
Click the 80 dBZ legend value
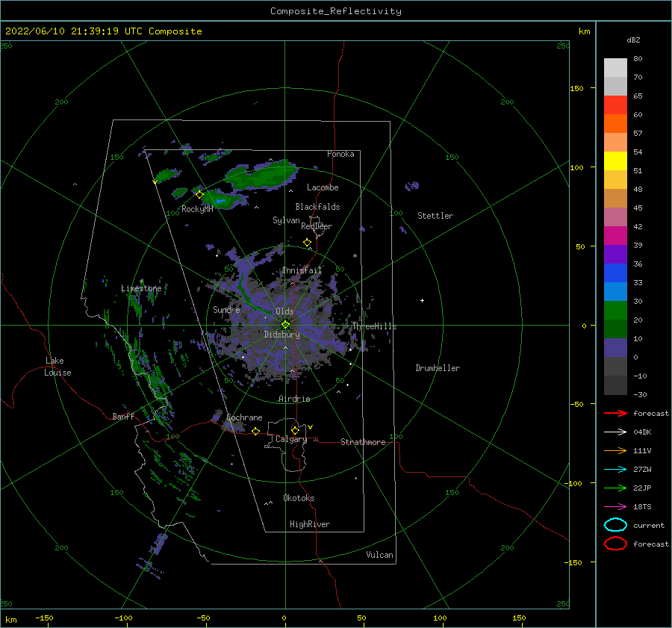[x=638, y=59]
